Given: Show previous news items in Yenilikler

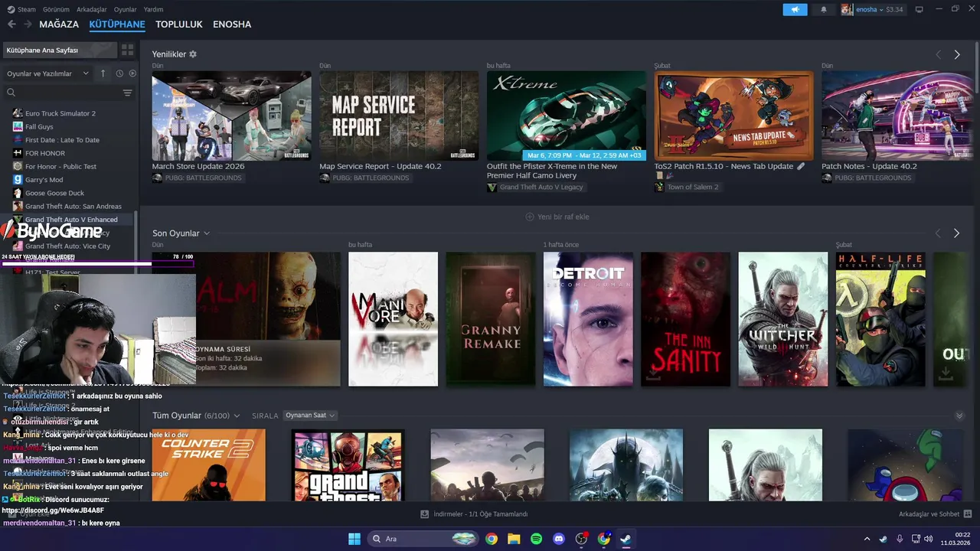Looking at the screenshot, I should (x=938, y=54).
